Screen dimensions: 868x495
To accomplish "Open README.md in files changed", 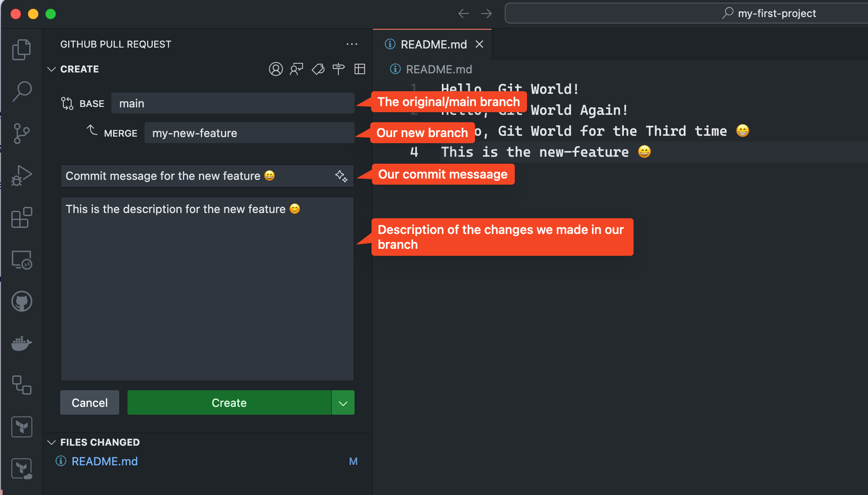I will pos(104,461).
